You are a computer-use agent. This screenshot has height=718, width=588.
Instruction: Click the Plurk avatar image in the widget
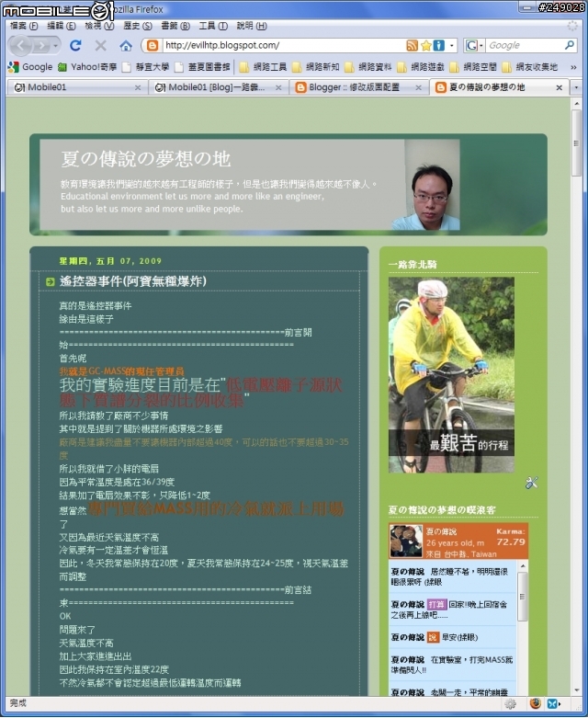point(406,541)
